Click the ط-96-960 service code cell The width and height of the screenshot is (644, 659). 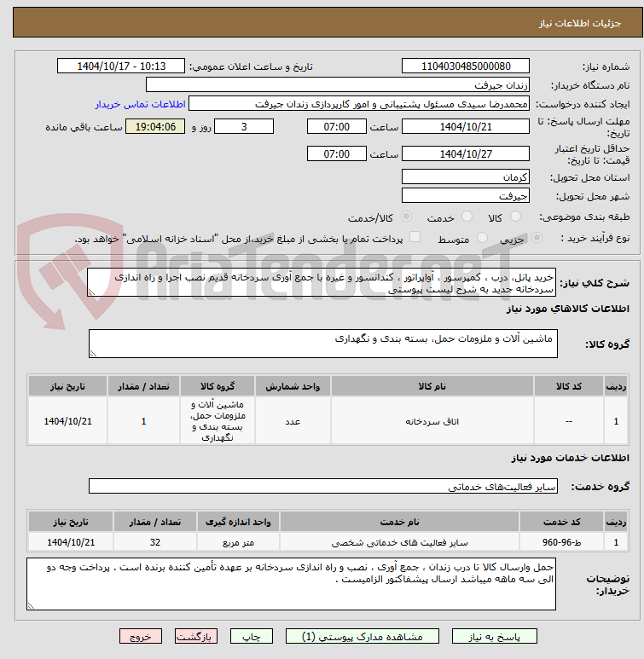tap(561, 542)
